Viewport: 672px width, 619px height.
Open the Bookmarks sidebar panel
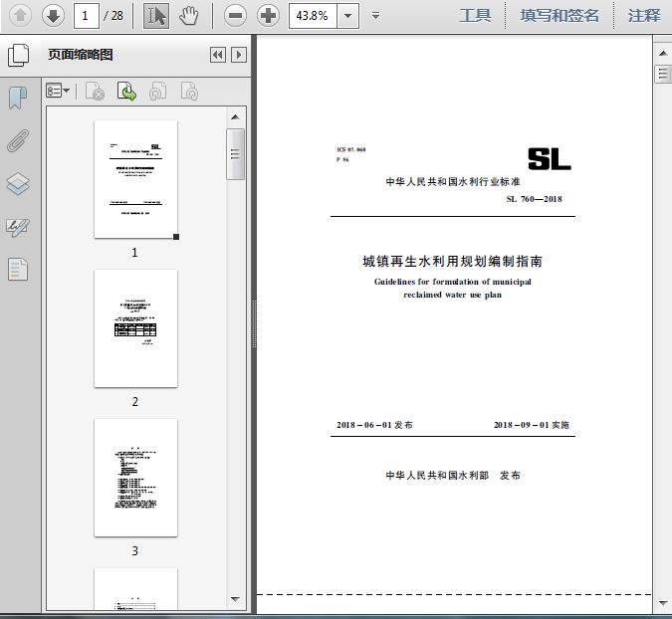click(18, 98)
